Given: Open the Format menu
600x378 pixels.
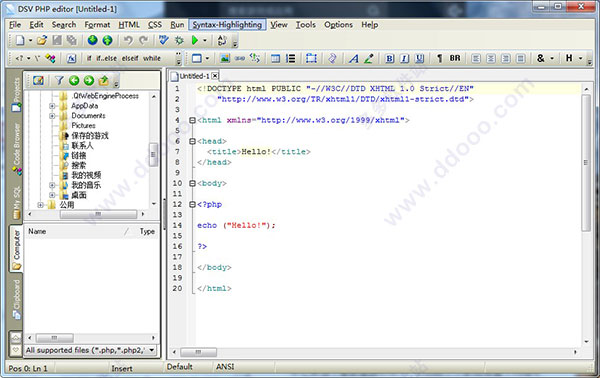Looking at the screenshot, I should [97, 25].
